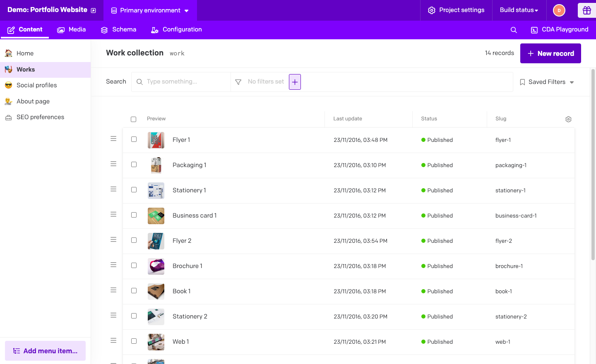Click the Published status of Stationery 1
The width and height of the screenshot is (596, 364).
point(437,191)
